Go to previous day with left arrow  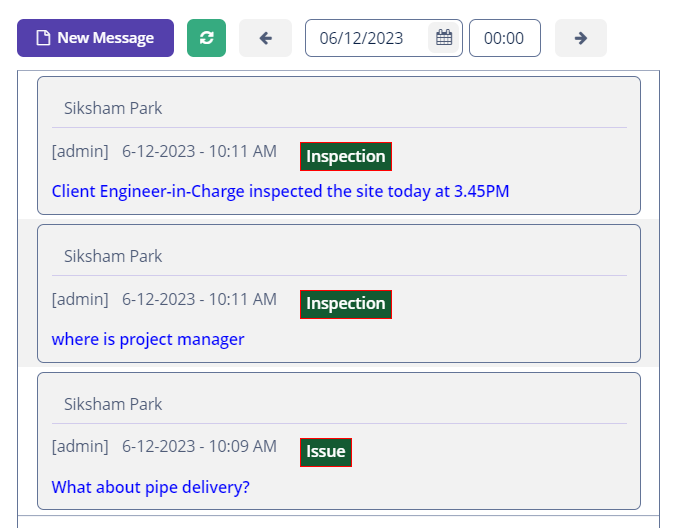coord(265,38)
